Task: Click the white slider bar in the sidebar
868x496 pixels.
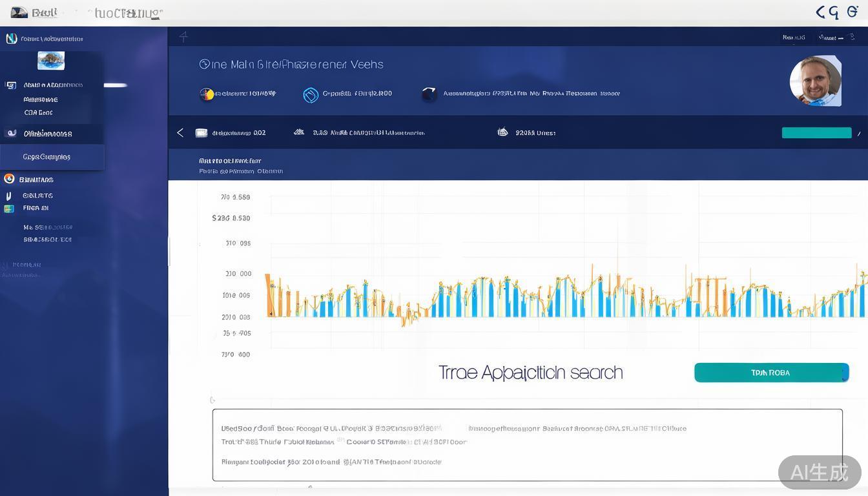Action: (x=116, y=85)
